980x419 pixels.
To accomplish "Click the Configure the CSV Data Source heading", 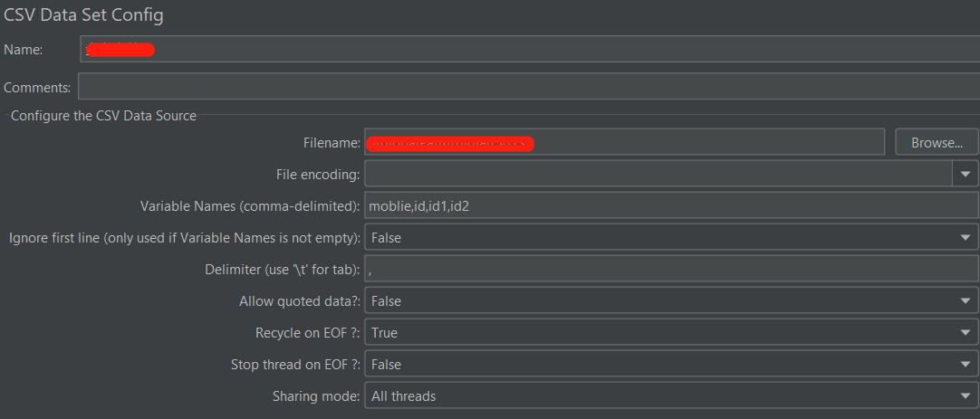I will pos(103,116).
